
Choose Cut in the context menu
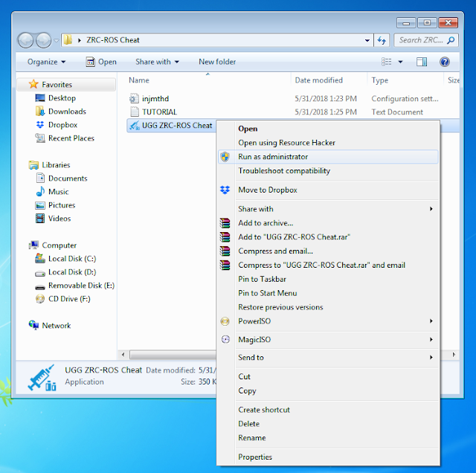coord(328,376)
